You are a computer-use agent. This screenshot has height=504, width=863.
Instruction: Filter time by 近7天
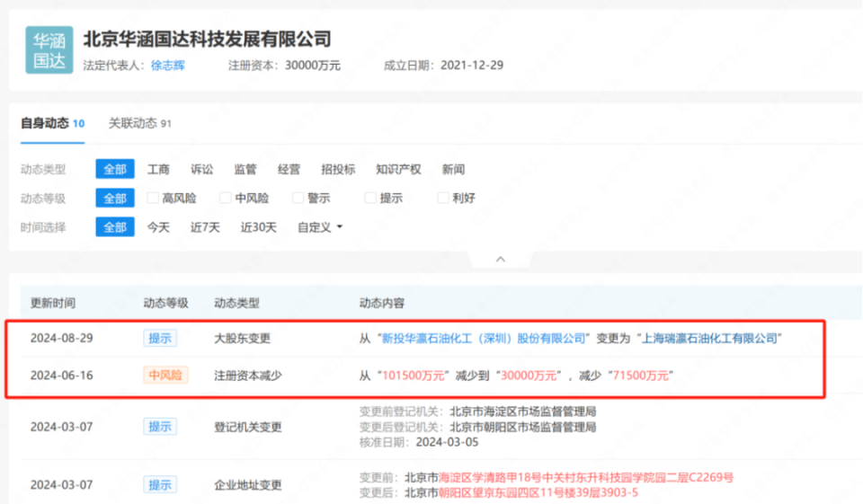click(x=205, y=227)
